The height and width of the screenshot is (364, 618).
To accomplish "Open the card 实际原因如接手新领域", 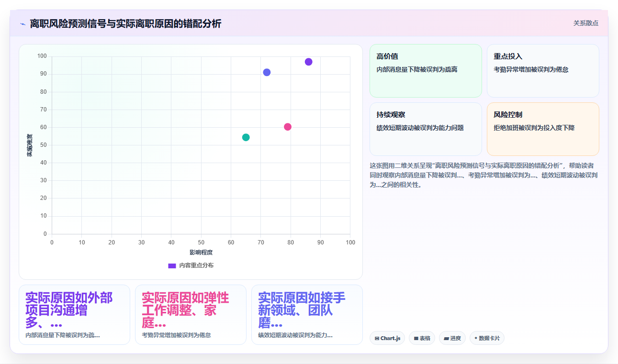I will click(307, 315).
